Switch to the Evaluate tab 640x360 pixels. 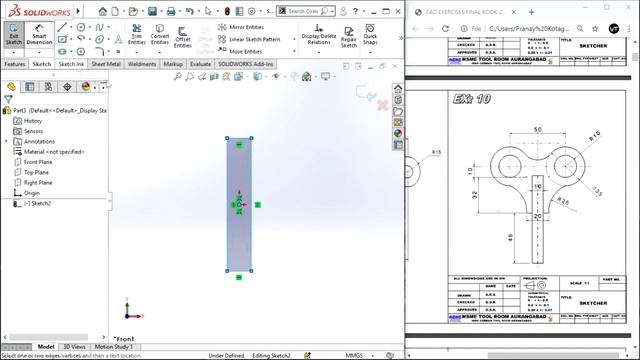click(200, 64)
